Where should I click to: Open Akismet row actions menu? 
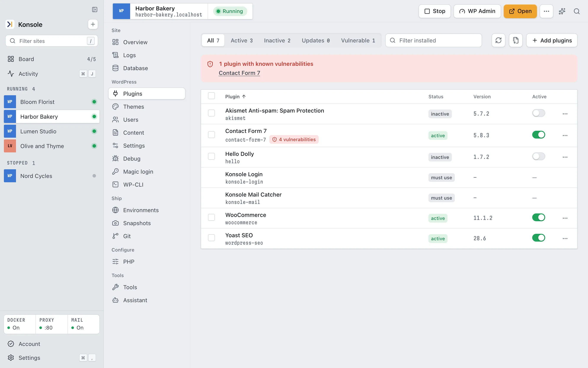(x=565, y=114)
